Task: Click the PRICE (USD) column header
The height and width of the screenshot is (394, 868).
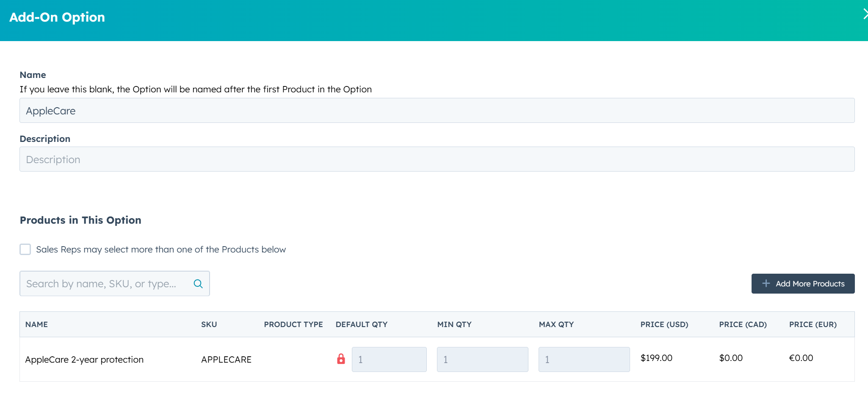Action: pyautogui.click(x=664, y=324)
